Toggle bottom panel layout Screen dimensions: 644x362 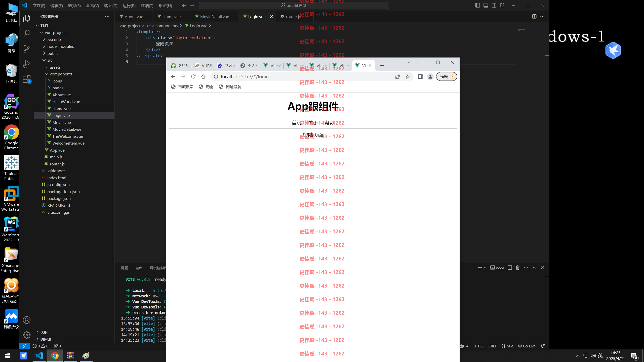coord(486,5)
